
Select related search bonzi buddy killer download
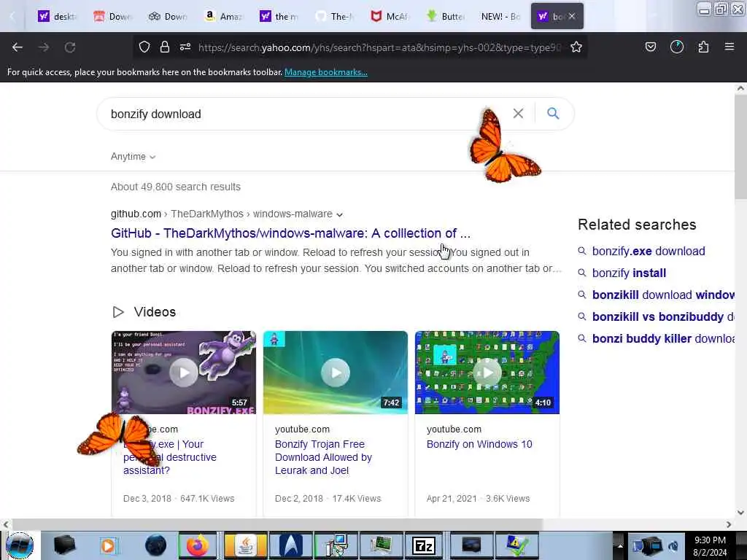(x=663, y=338)
